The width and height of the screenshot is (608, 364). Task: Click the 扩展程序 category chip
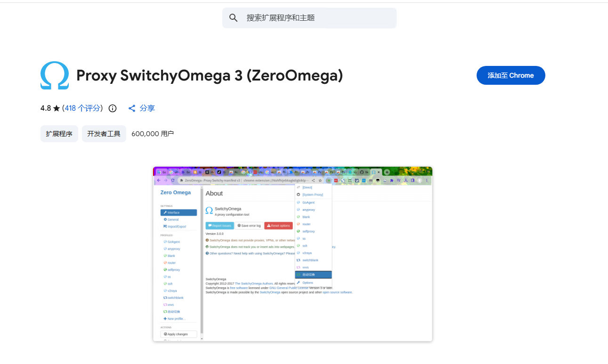(x=59, y=134)
